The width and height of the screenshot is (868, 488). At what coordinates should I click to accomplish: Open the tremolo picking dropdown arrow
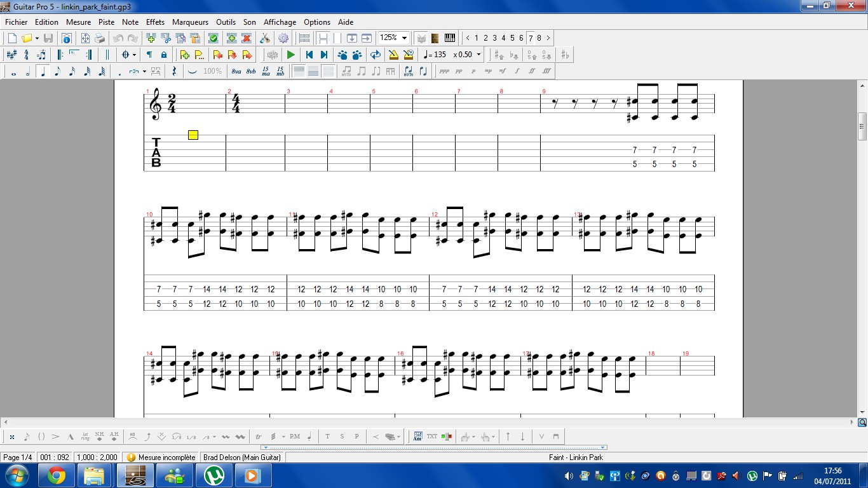point(283,437)
